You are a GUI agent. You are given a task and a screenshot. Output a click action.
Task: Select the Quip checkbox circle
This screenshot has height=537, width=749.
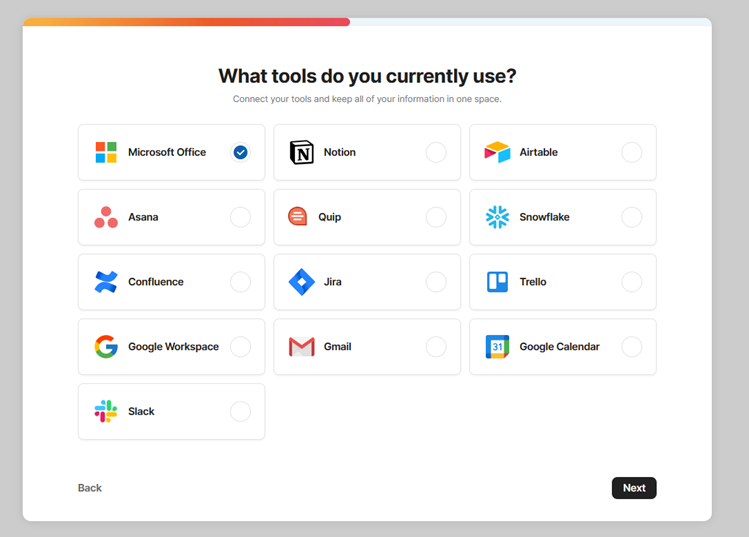436,217
